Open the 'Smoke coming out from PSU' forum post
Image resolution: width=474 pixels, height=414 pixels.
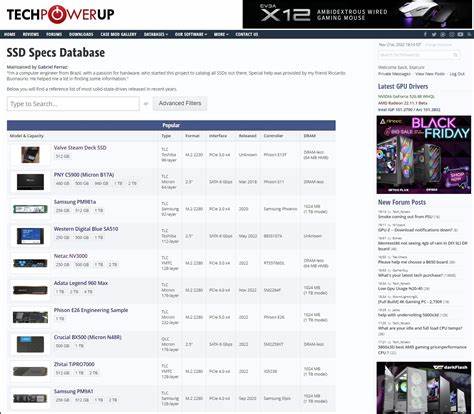(405, 217)
